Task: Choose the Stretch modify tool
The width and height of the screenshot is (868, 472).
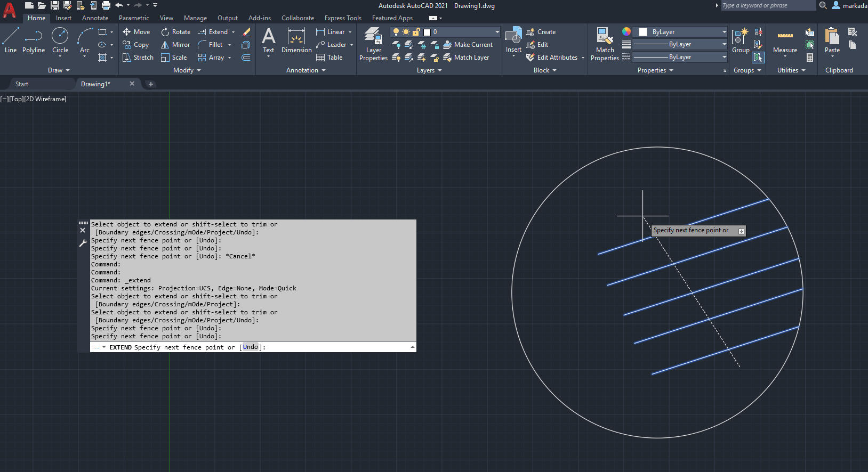Action: pyautogui.click(x=138, y=58)
